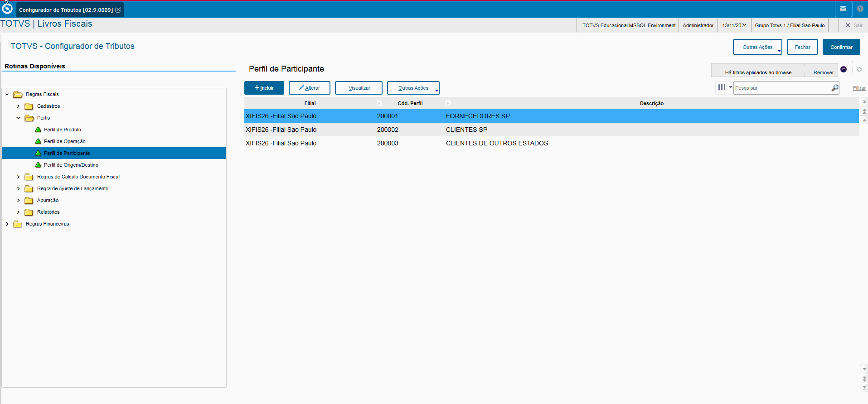
Task: Click the applied filters notice link
Action: [758, 72]
